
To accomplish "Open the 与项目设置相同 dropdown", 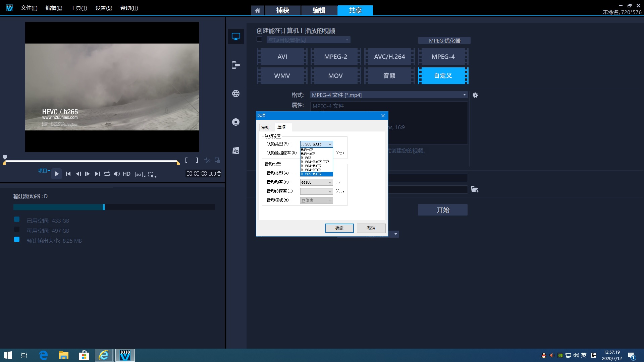I will tap(309, 40).
